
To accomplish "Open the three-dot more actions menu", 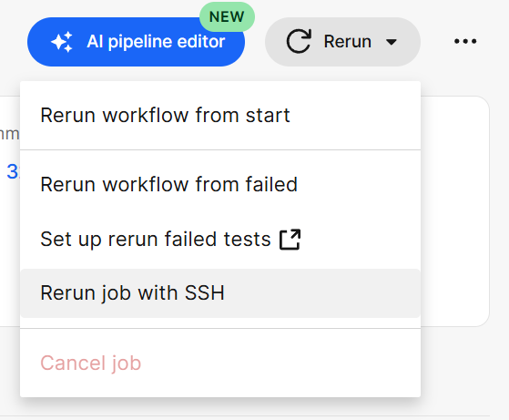I will click(x=465, y=41).
